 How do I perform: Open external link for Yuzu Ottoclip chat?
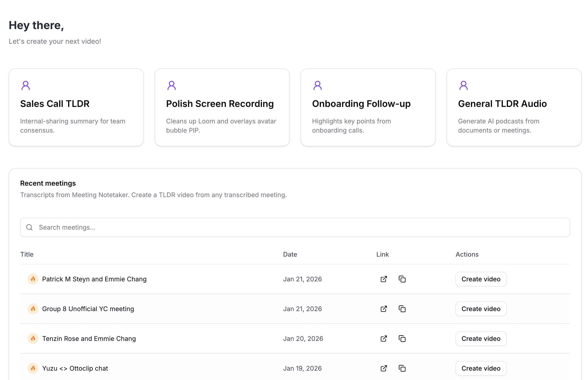click(x=384, y=368)
